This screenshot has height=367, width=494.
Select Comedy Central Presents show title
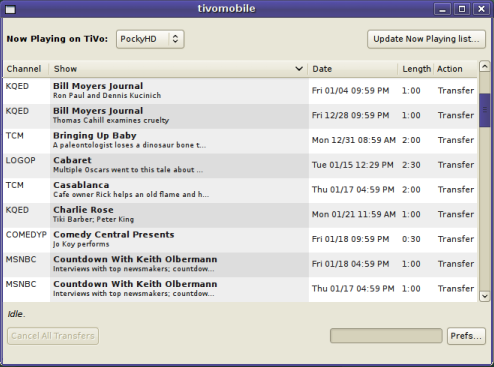pyautogui.click(x=114, y=235)
